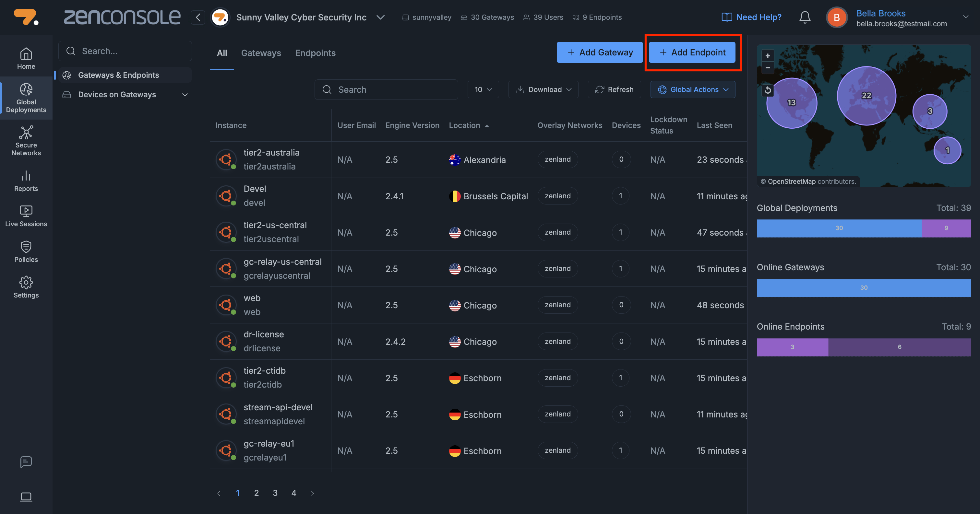Click the laptop icon at sidebar bottom

pyautogui.click(x=26, y=497)
